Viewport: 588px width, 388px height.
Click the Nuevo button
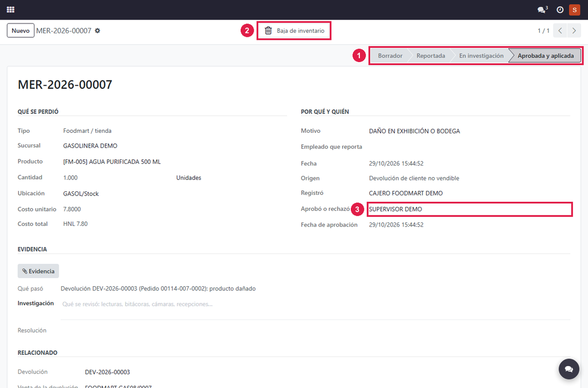pyautogui.click(x=21, y=31)
